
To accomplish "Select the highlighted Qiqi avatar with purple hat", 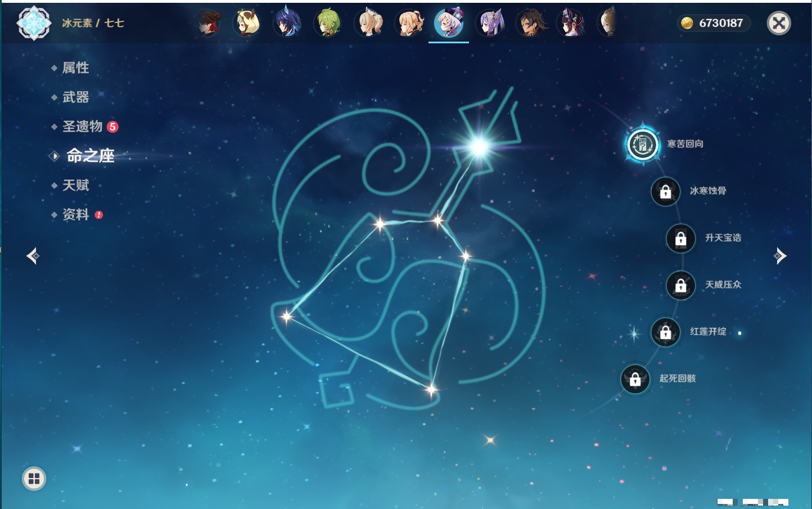I will [x=449, y=23].
